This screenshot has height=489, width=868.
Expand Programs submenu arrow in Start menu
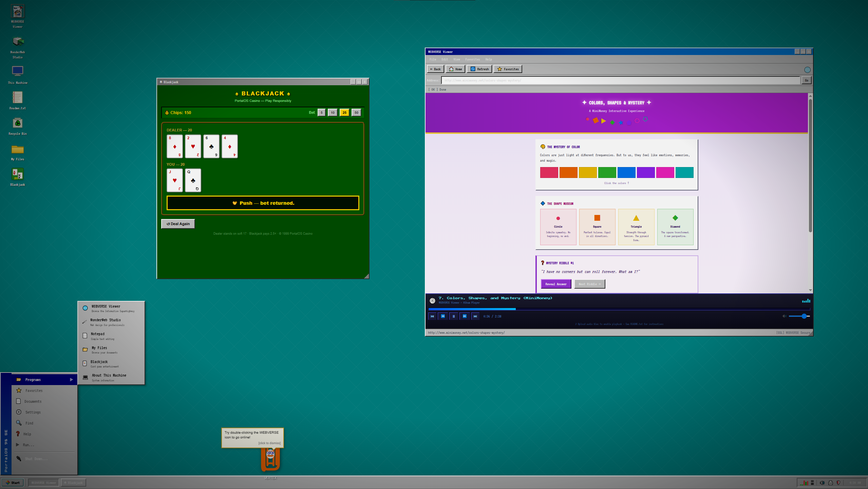click(71, 380)
